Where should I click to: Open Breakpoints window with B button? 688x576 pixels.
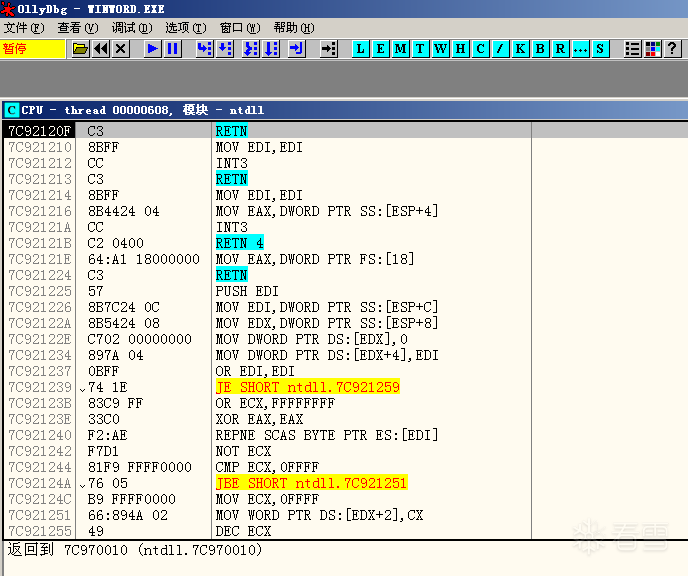541,49
